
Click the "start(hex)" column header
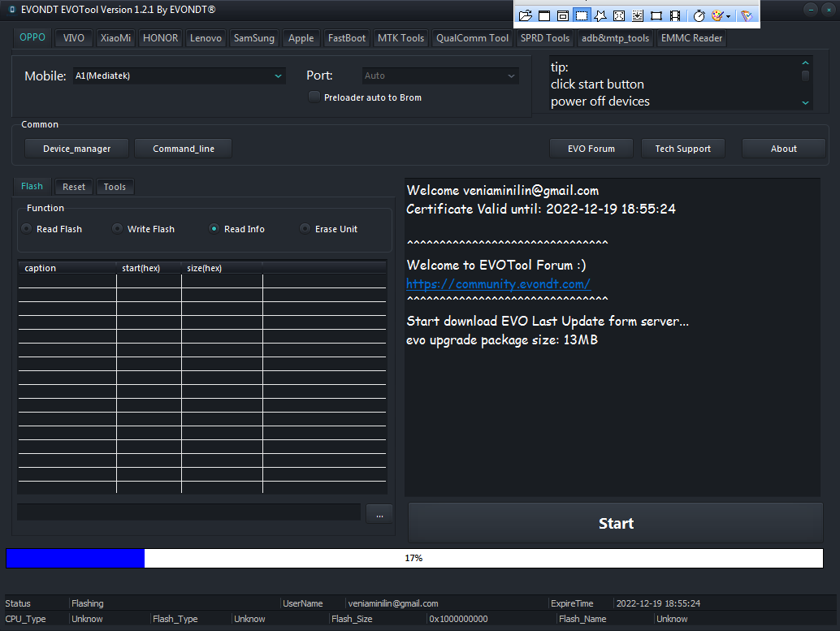coord(149,268)
